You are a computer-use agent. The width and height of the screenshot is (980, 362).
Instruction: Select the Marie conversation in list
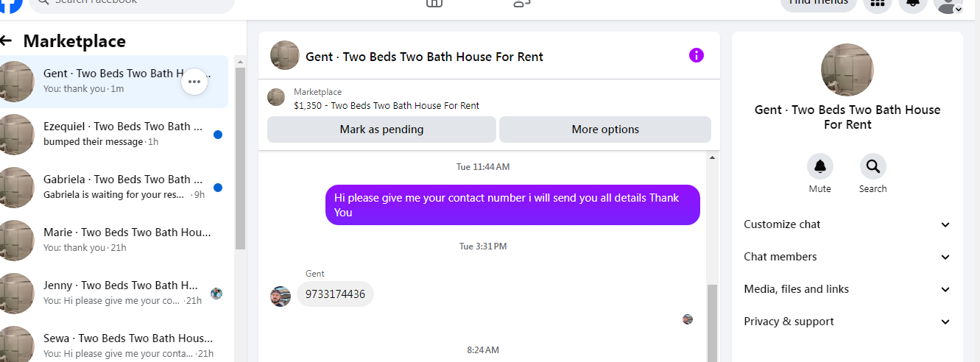tap(114, 241)
